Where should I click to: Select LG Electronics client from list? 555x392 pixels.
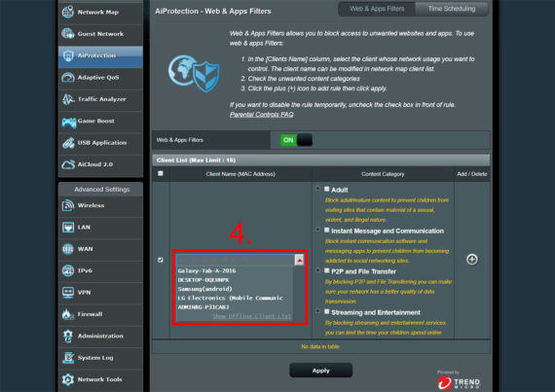pos(230,298)
